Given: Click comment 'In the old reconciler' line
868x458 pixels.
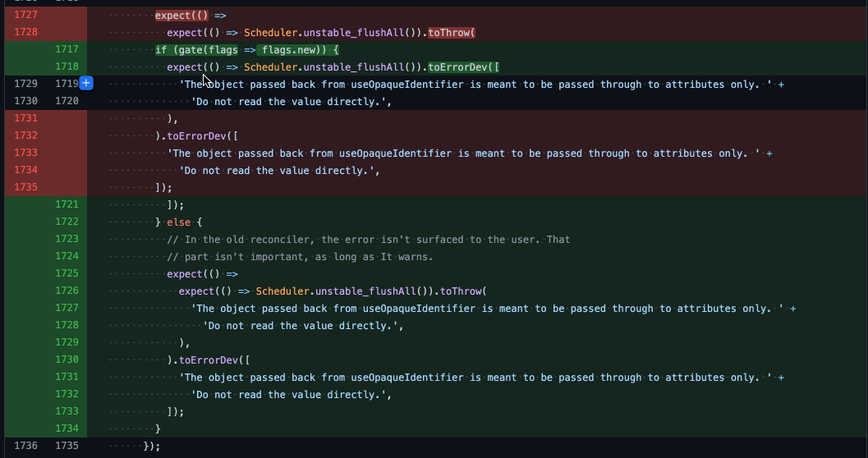Looking at the screenshot, I should pos(369,240).
